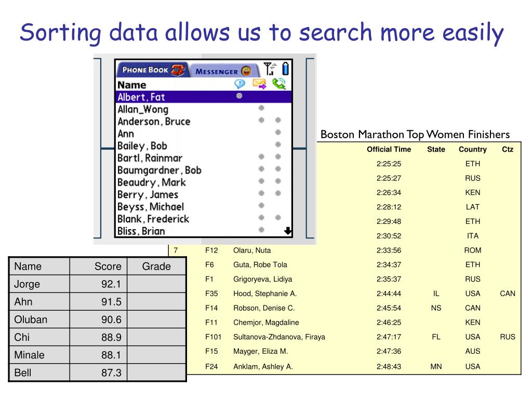The image size is (532, 399).
Task: Click bib number F101
Action: click(x=213, y=337)
